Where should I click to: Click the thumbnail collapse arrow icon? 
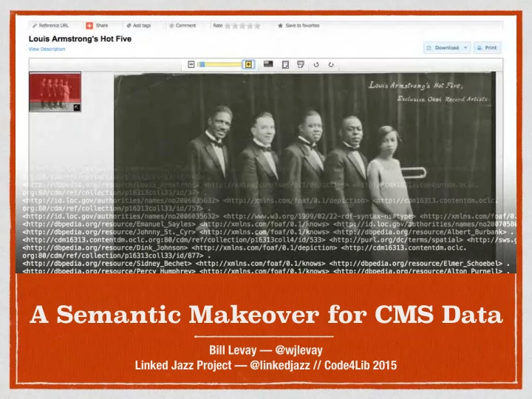77,108
